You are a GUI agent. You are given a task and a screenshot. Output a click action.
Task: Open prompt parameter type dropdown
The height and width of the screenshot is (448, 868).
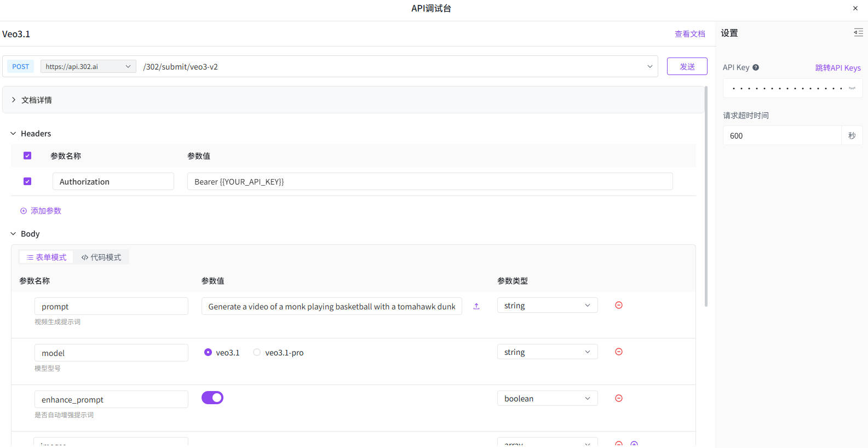[x=547, y=306]
